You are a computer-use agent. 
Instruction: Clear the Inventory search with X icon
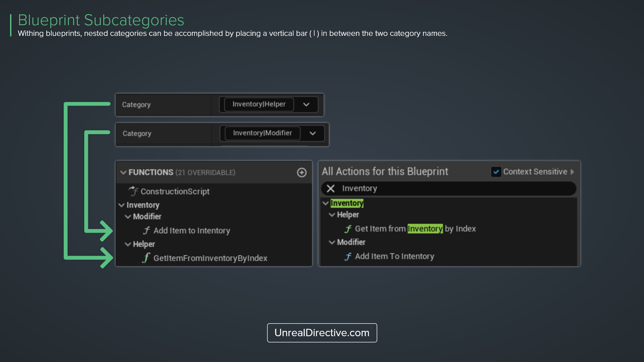331,188
